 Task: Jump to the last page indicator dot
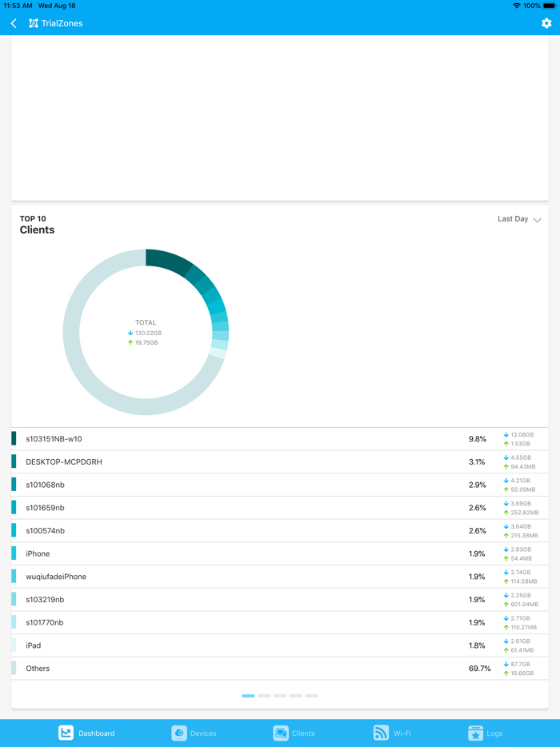pos(311,696)
